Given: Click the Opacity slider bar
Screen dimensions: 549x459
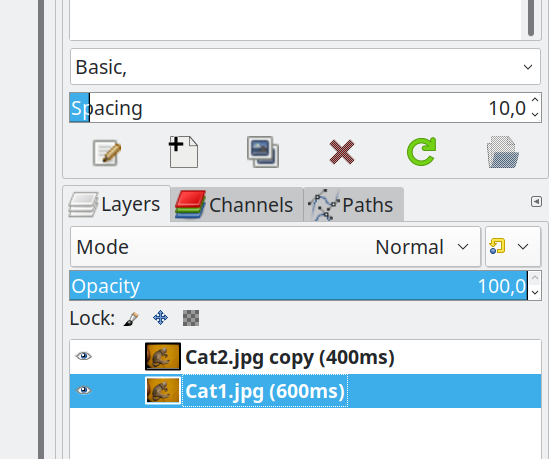Looking at the screenshot, I should (298, 285).
